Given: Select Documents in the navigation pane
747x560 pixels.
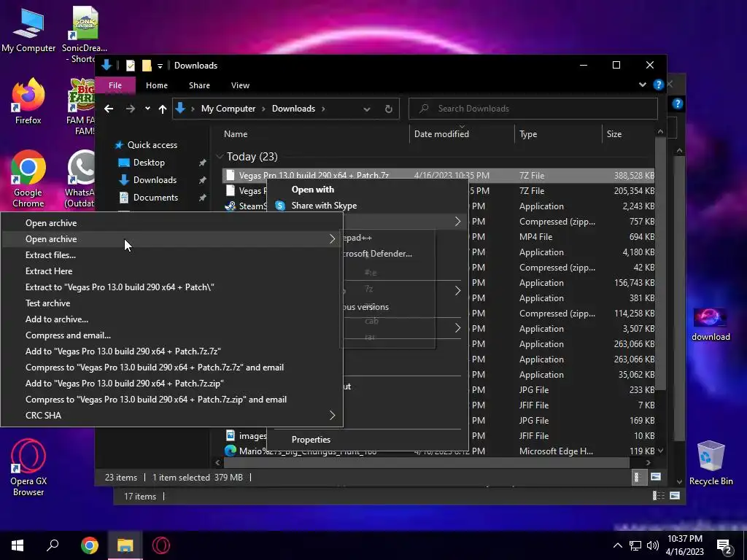Looking at the screenshot, I should click(x=148, y=197).
